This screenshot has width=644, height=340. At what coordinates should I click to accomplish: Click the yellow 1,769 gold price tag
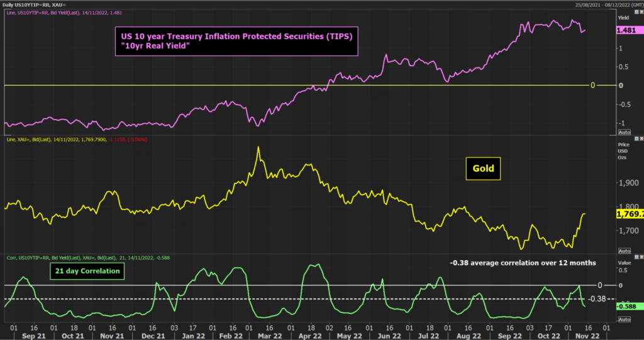(630, 214)
